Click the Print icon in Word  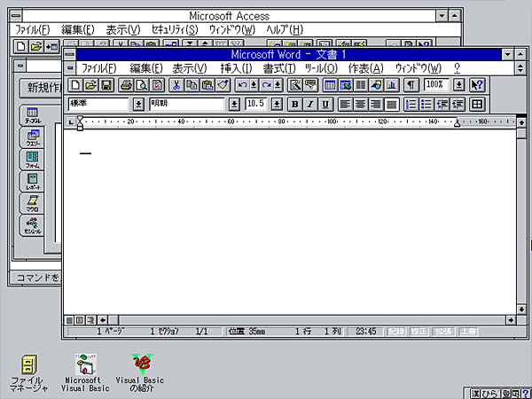coord(126,85)
